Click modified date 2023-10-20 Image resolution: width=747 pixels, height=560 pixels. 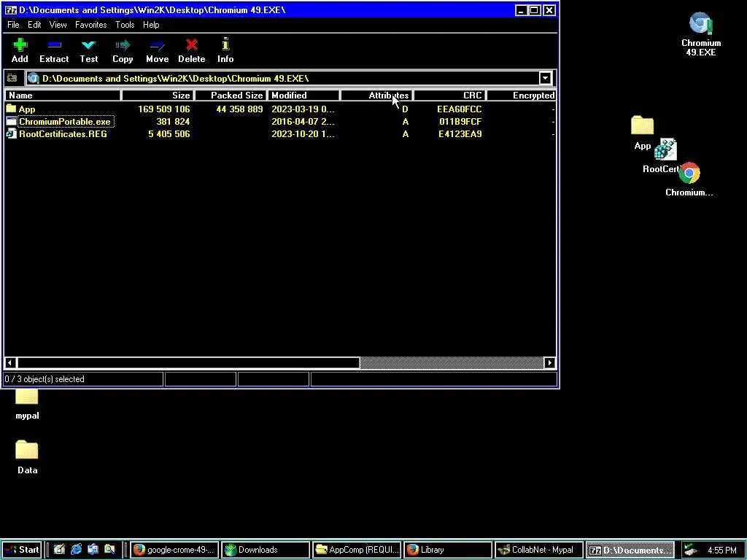point(303,134)
